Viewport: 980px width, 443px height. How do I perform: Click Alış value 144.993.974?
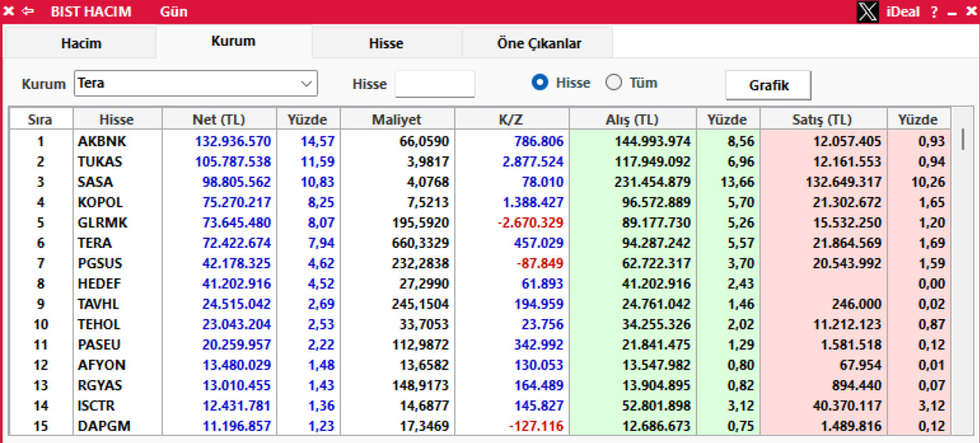[x=653, y=141]
